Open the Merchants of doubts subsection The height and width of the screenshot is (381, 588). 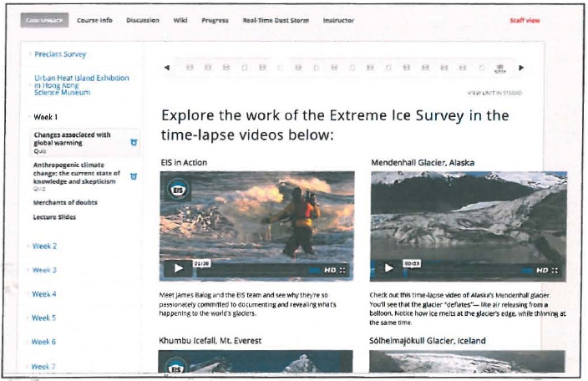[x=65, y=202]
